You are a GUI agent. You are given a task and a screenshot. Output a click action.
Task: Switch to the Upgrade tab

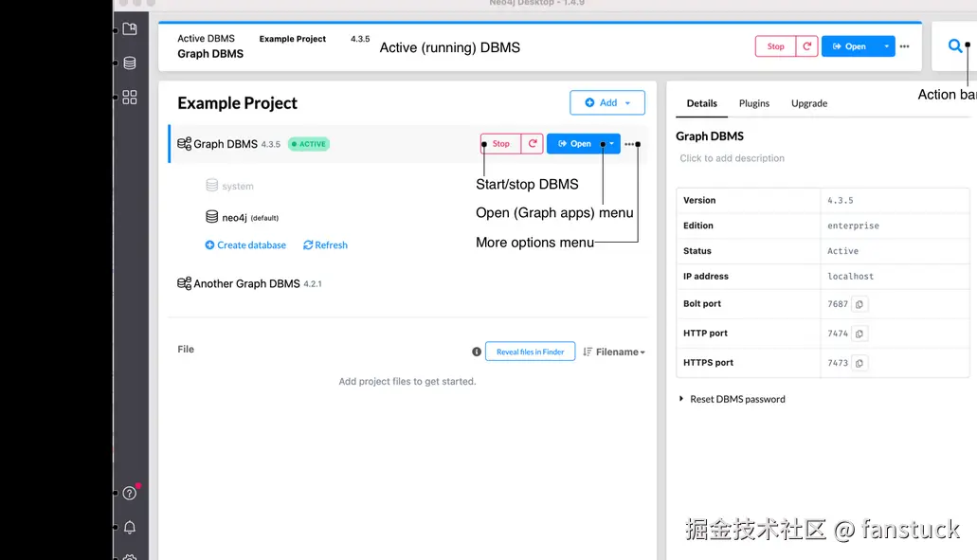[x=808, y=103]
